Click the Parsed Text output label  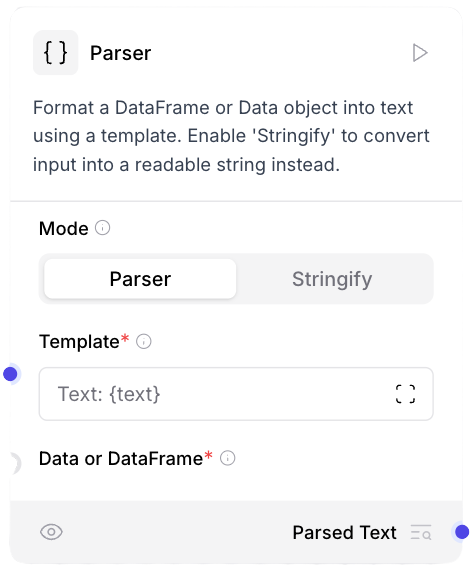click(344, 533)
